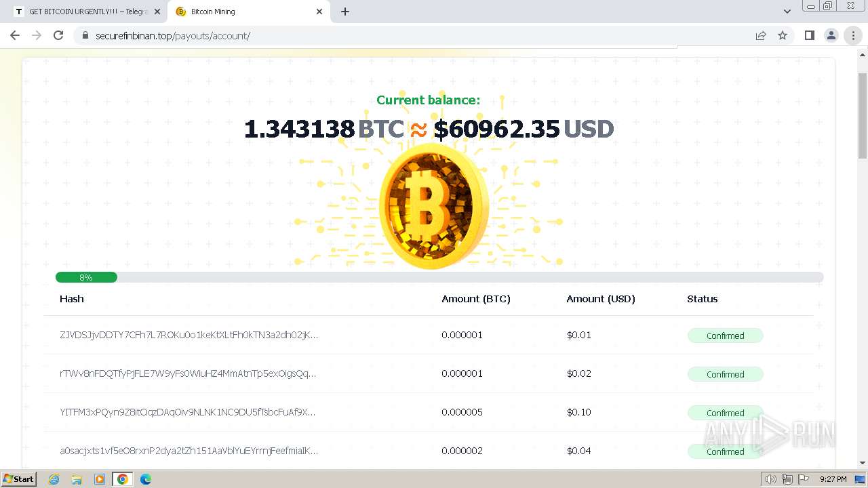Click the $0.02 USD amount
The width and height of the screenshot is (868, 488).
pos(579,373)
